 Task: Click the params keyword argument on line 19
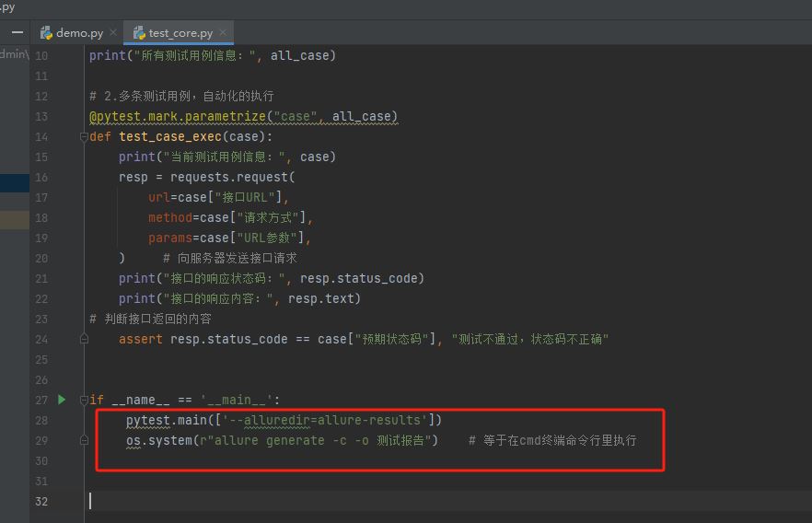[169, 238]
